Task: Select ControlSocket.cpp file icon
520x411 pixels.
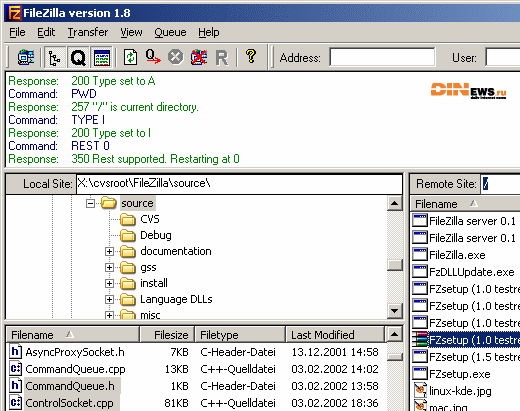Action: point(15,403)
